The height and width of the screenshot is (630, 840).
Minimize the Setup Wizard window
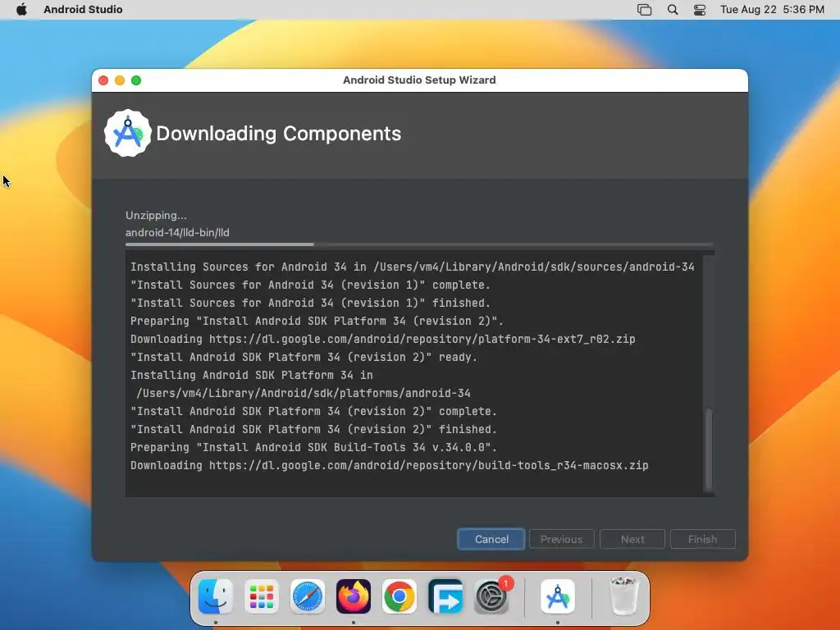[x=120, y=80]
